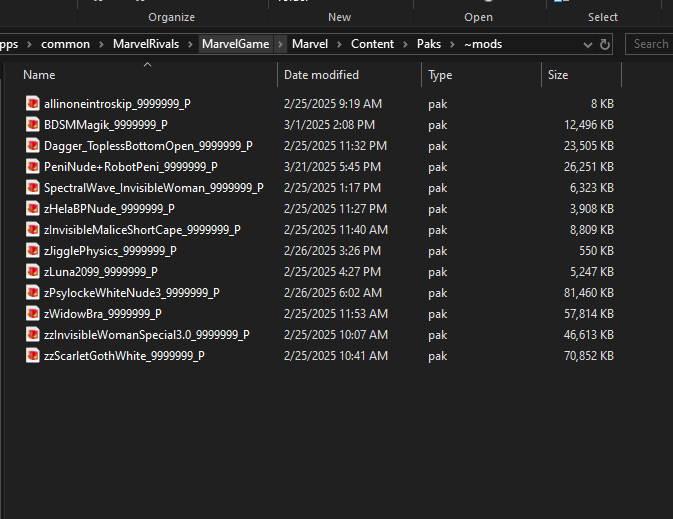This screenshot has width=673, height=519.
Task: Click size value 550 KB
Action: click(596, 251)
